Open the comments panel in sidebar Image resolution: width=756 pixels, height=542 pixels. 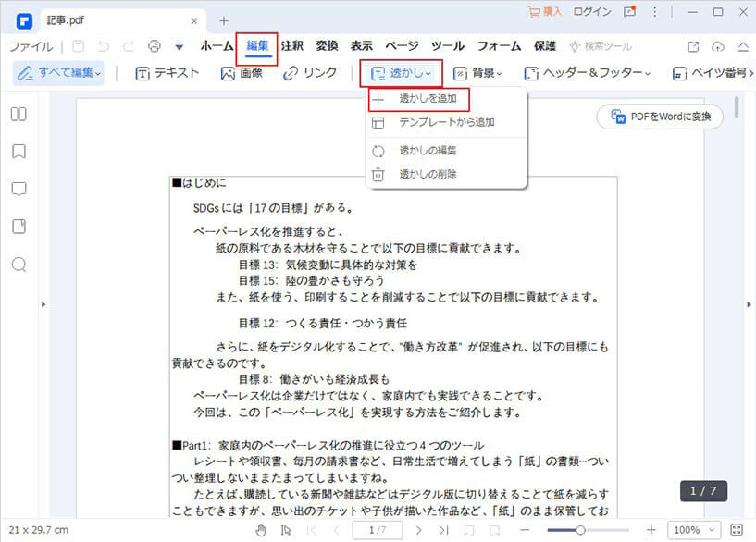click(x=18, y=190)
